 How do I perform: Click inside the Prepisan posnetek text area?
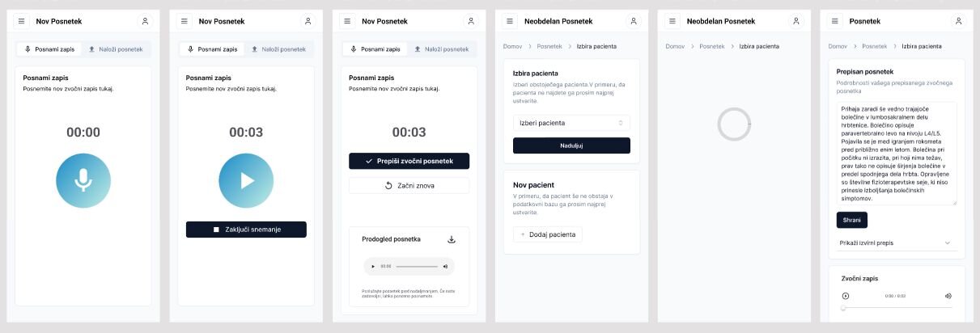click(896, 154)
